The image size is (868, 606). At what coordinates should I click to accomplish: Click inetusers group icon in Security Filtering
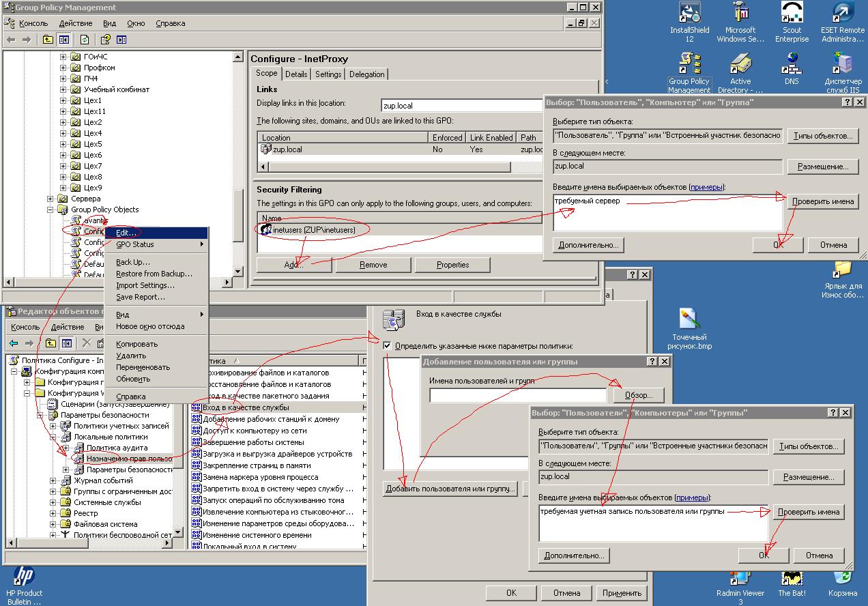tap(267, 230)
